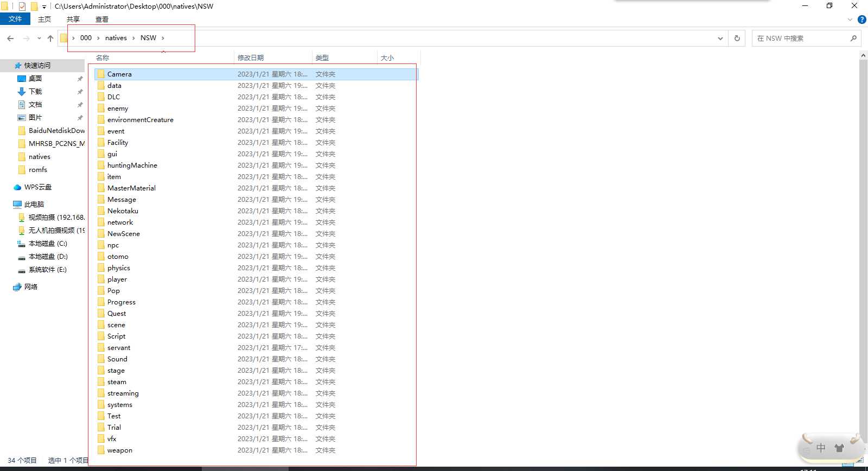Click the Back navigation arrow
868x471 pixels.
coord(10,39)
